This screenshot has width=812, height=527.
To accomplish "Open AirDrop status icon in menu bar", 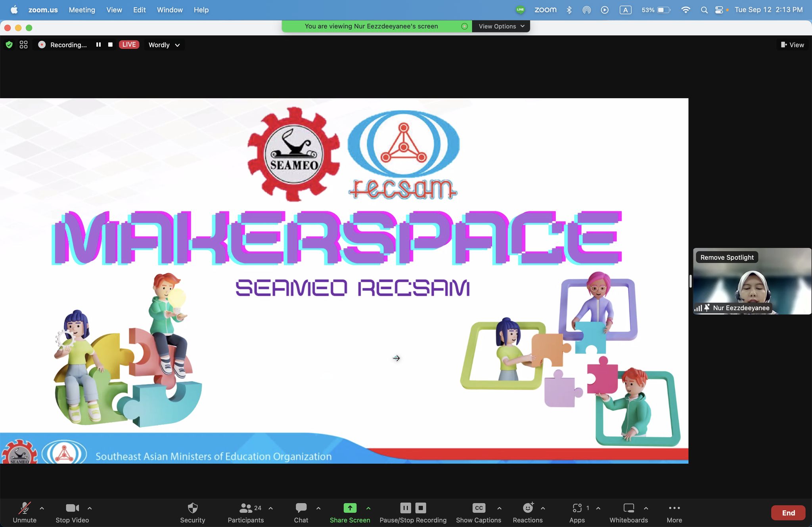I will [586, 10].
